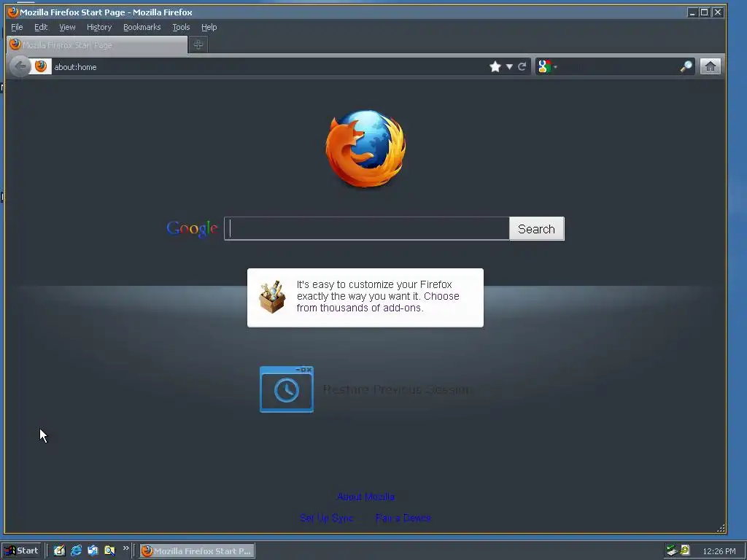The image size is (747, 560).
Task: Open the Tools menu
Action: [x=181, y=27]
